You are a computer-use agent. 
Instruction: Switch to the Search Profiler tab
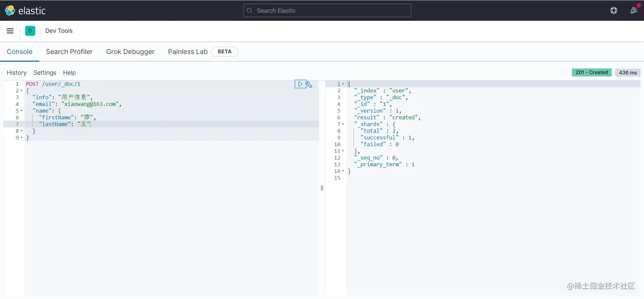[x=69, y=52]
